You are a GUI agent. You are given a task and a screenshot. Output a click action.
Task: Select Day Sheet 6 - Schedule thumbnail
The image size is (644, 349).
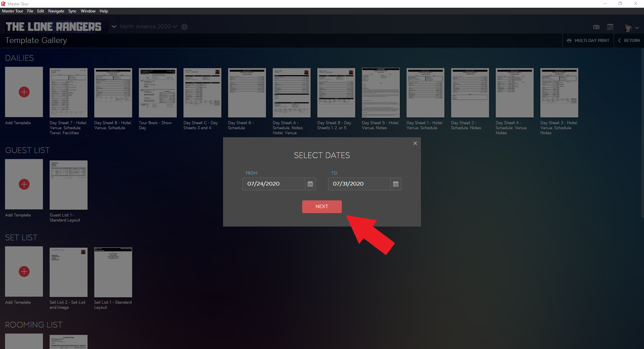[247, 93]
